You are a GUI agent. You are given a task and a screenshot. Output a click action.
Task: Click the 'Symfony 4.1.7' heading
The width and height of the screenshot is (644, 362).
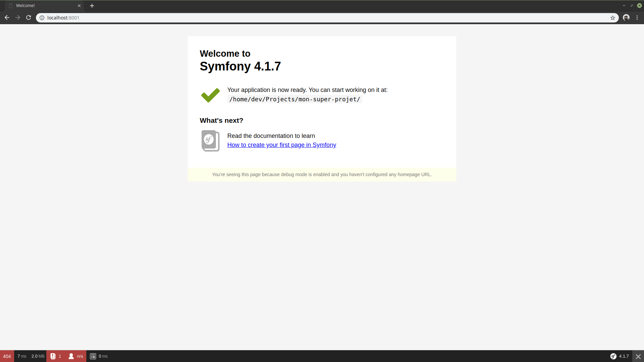click(240, 66)
